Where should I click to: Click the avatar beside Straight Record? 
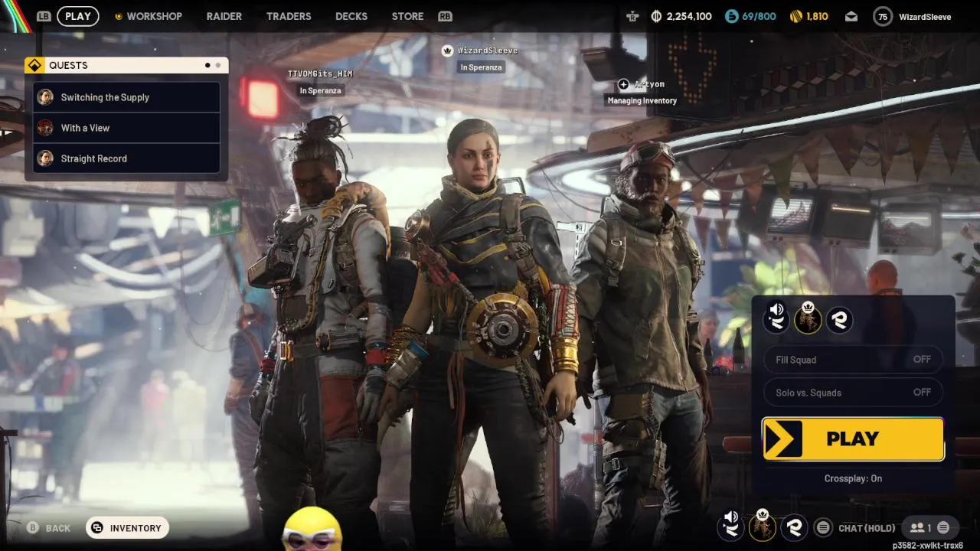tap(45, 158)
